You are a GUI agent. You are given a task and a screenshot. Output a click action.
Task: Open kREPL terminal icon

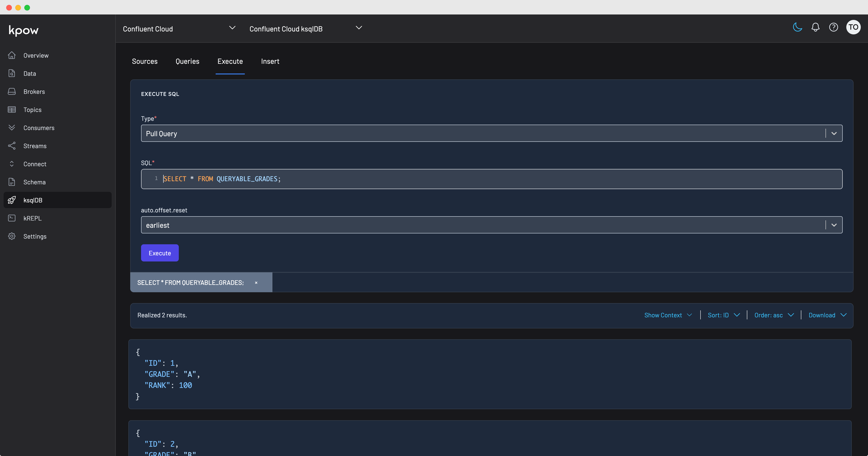coord(12,218)
